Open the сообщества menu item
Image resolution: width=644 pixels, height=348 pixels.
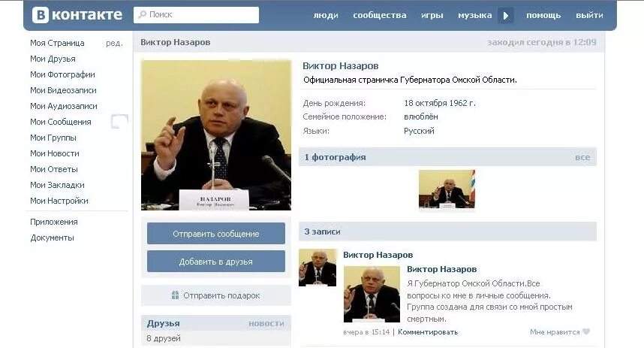click(380, 15)
